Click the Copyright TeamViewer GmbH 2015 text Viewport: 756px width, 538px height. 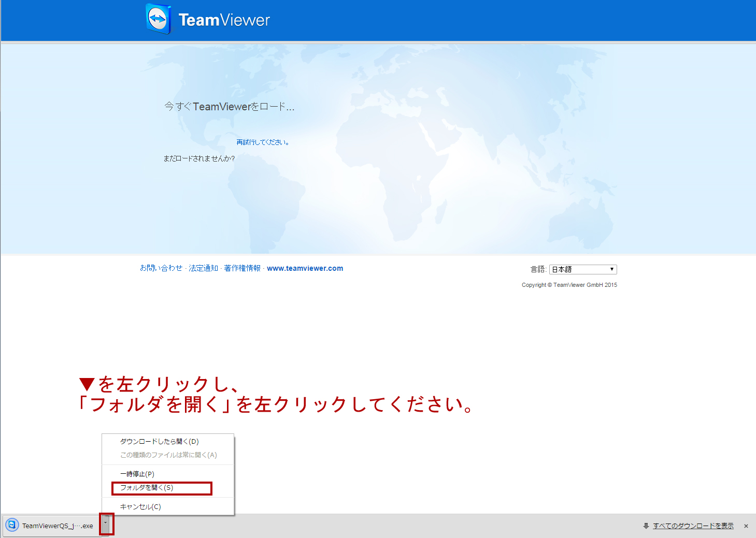(x=569, y=285)
